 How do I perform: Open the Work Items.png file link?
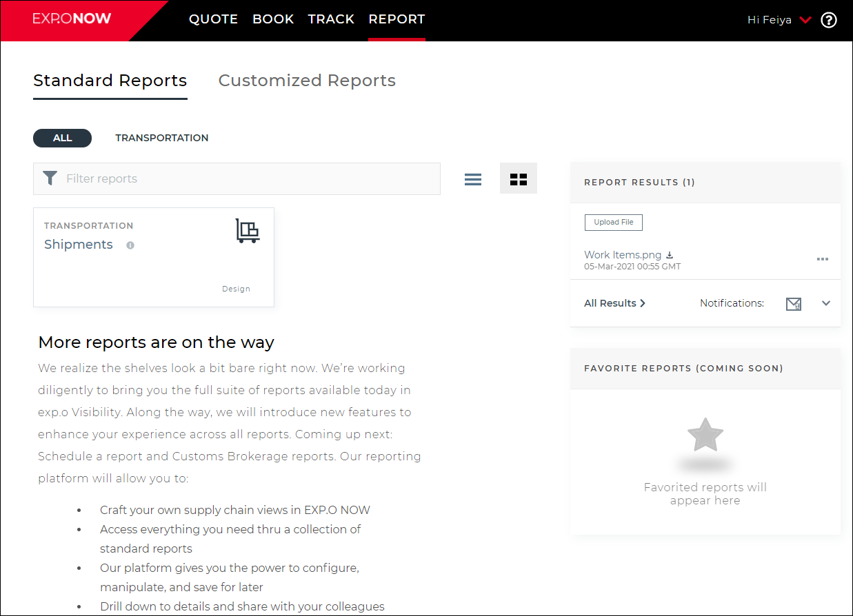(623, 255)
